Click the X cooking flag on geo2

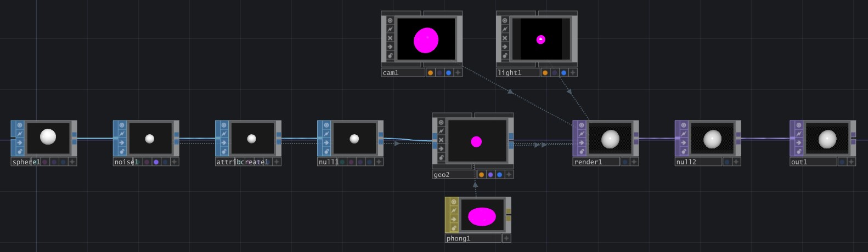(441, 140)
